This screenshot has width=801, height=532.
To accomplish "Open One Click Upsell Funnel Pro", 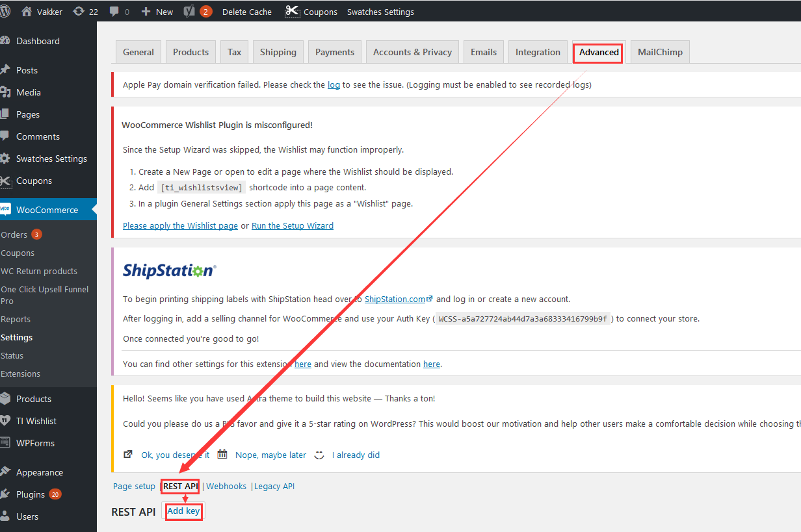I will pos(45,295).
